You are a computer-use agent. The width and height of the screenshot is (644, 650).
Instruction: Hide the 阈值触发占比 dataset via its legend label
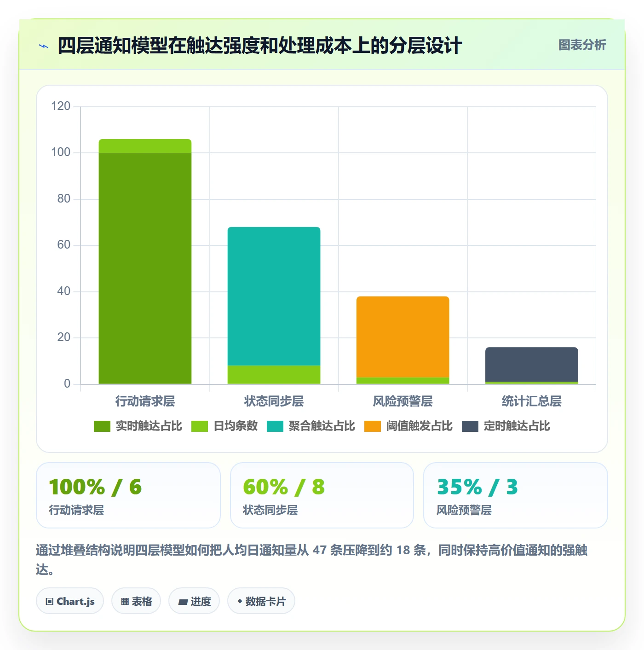pyautogui.click(x=419, y=426)
